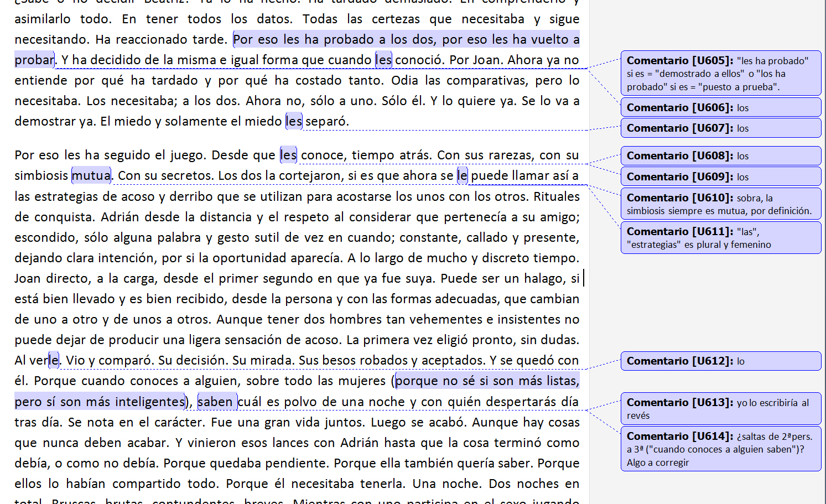Click the word "Joan" in "Joan directo"
This screenshot has width=826, height=504.
point(28,278)
